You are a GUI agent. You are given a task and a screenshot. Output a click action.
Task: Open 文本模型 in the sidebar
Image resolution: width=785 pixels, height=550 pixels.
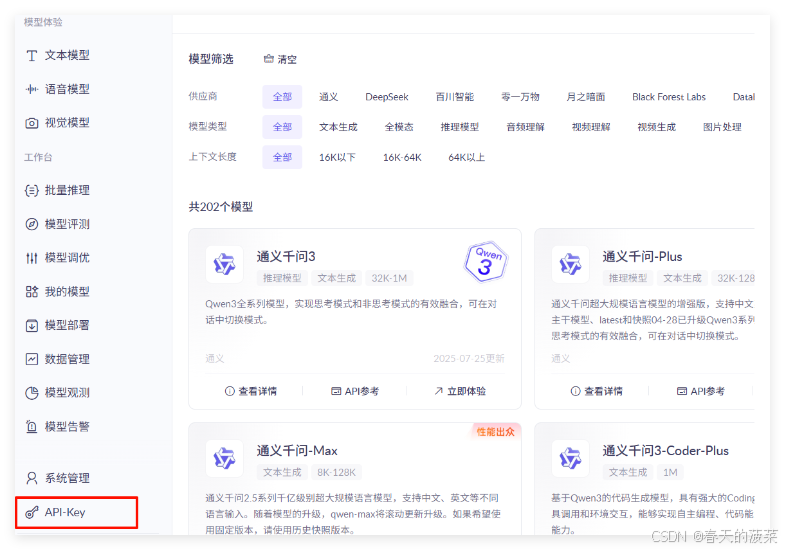67,56
